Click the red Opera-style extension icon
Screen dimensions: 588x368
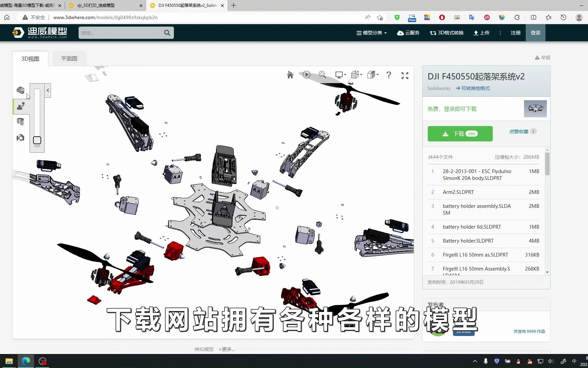[442, 17]
